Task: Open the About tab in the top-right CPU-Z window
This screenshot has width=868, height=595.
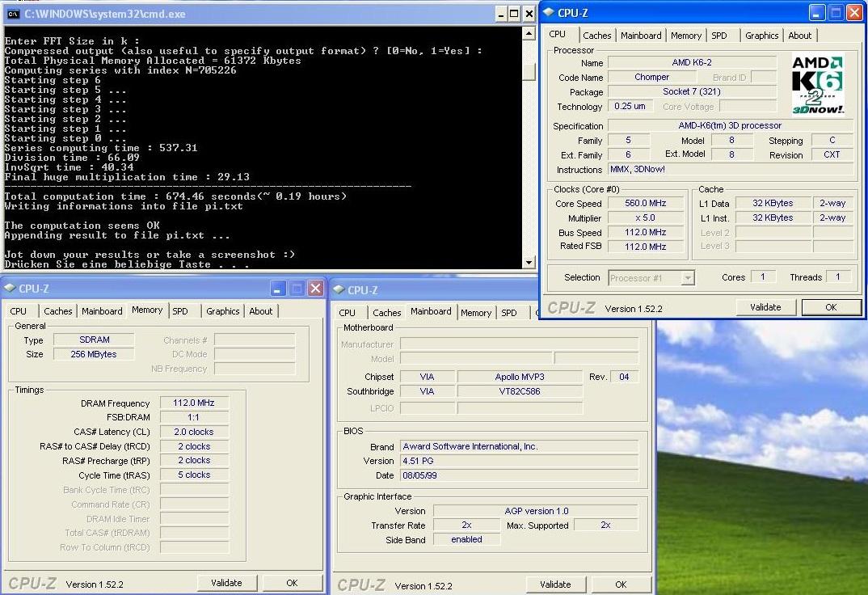Action: click(800, 36)
